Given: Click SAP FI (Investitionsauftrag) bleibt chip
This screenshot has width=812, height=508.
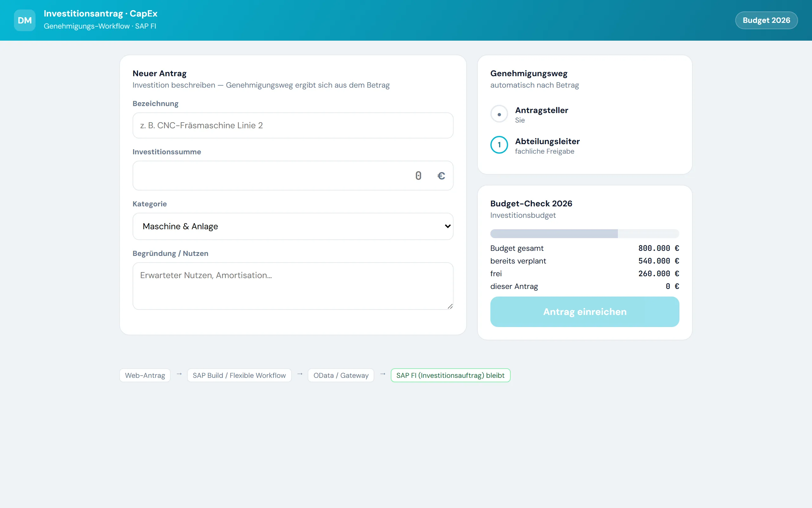Looking at the screenshot, I should tap(450, 375).
